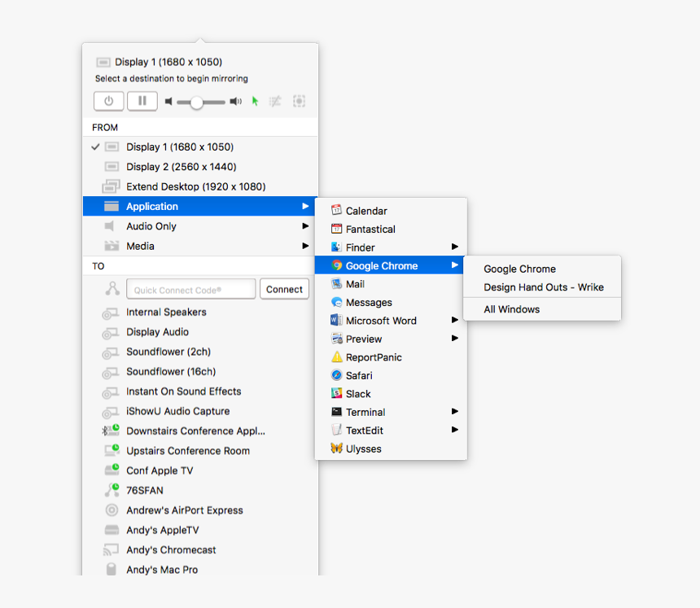Click the Quick Connect network icon
700x608 pixels.
112,289
